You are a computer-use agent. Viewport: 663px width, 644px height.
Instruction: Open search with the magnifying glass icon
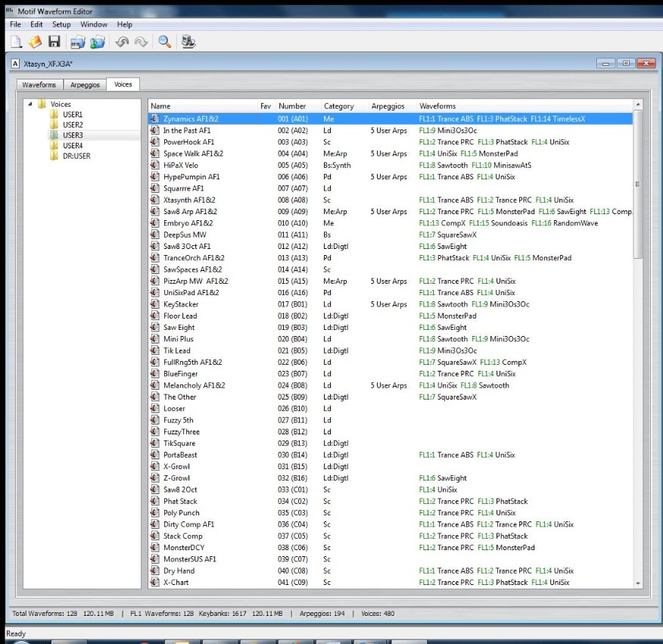(x=164, y=42)
